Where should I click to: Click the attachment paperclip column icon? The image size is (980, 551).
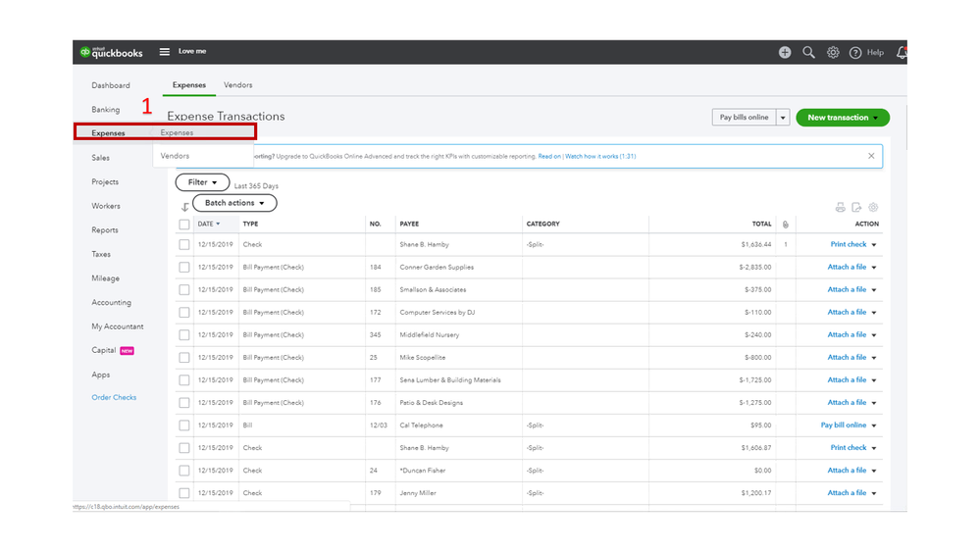786,225
